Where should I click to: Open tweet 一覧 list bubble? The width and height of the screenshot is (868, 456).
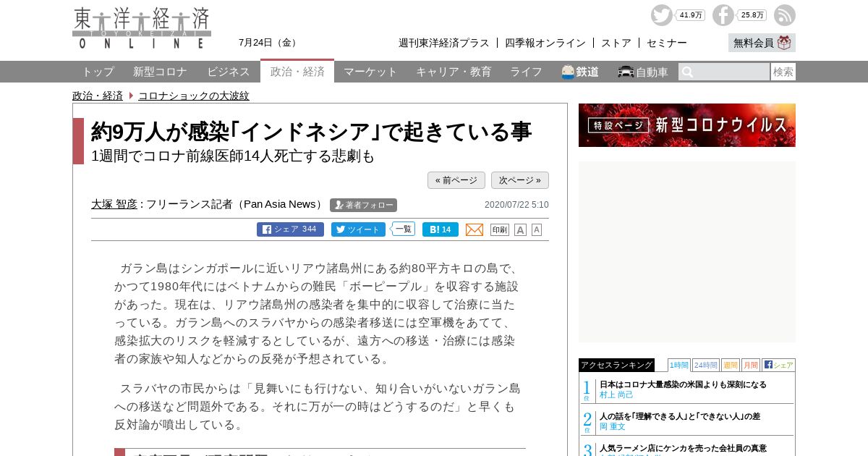(x=404, y=229)
